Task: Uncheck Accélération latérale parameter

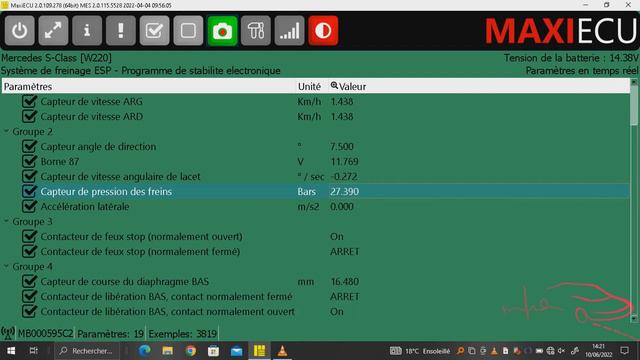Action: tap(29, 206)
